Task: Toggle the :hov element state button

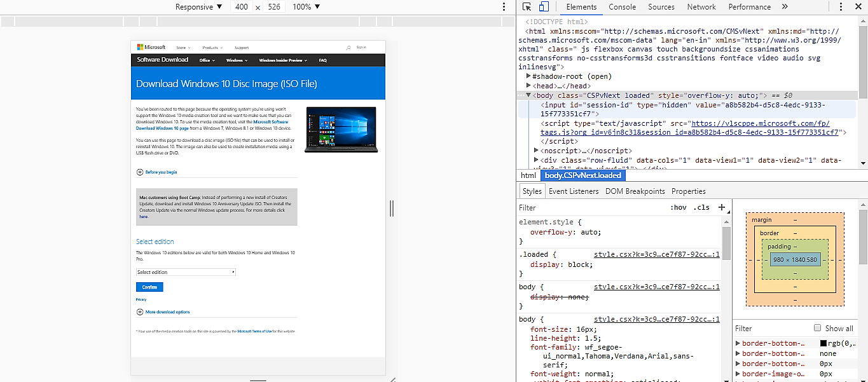Action: click(679, 208)
